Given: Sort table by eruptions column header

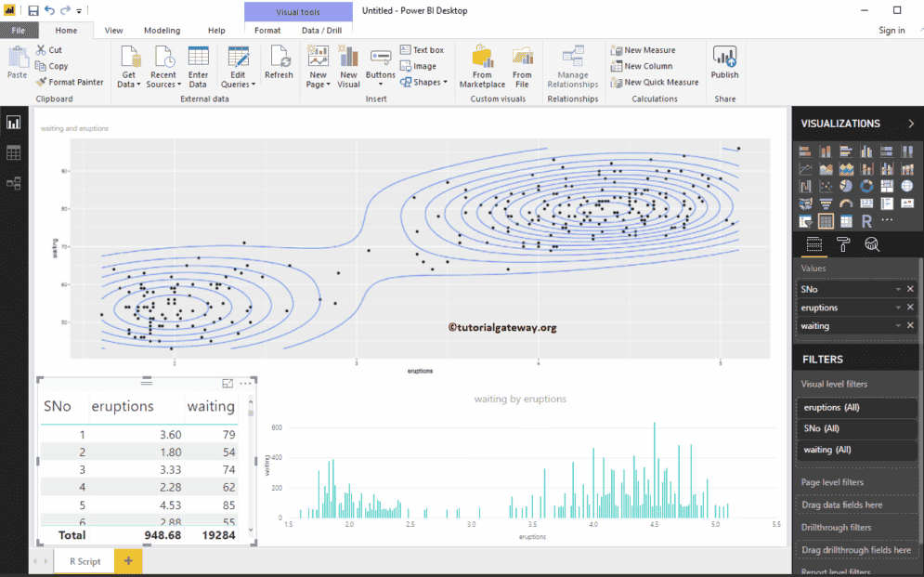Looking at the screenshot, I should [x=122, y=406].
